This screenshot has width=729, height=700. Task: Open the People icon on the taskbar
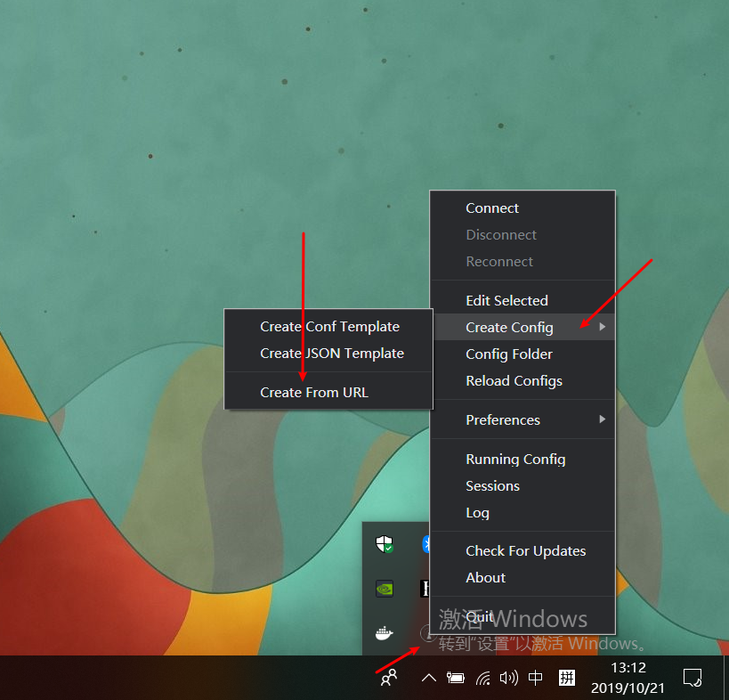click(389, 678)
